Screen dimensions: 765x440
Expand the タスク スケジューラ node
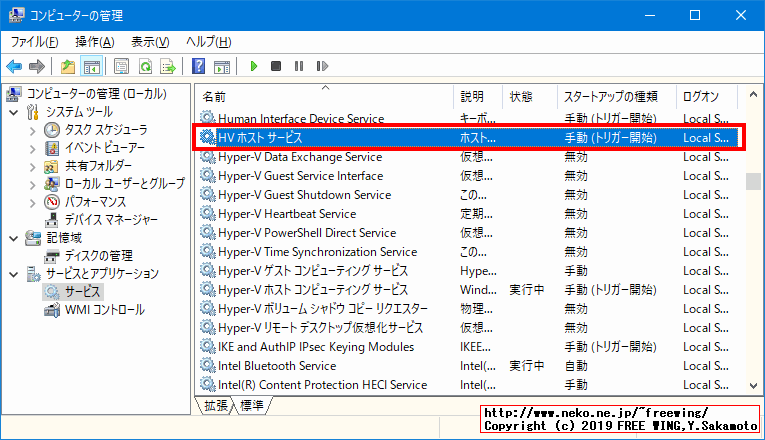tap(32, 131)
